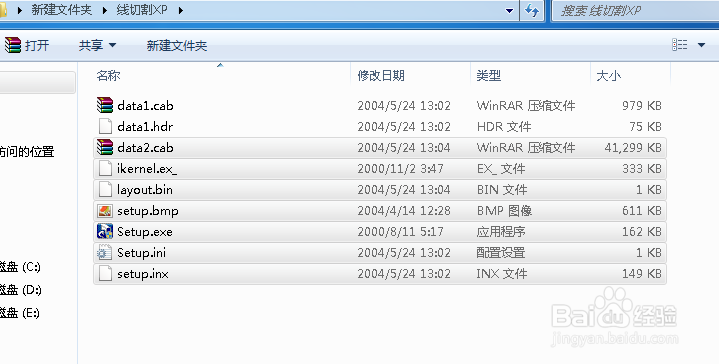The height and width of the screenshot is (364, 719).
Task: Click the 2000/11/2 3:47 date cell
Action: [x=400, y=169]
